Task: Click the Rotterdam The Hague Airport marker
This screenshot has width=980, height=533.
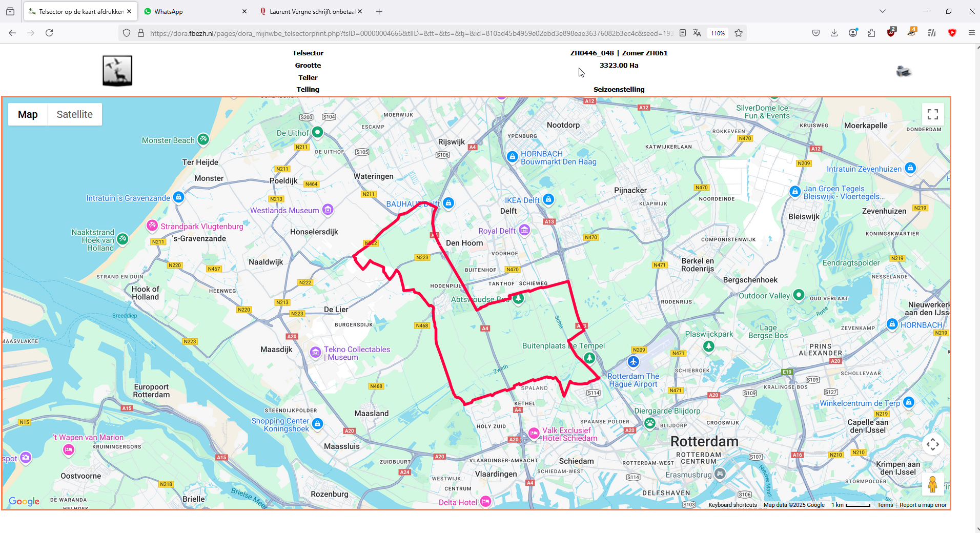Action: [x=634, y=362]
